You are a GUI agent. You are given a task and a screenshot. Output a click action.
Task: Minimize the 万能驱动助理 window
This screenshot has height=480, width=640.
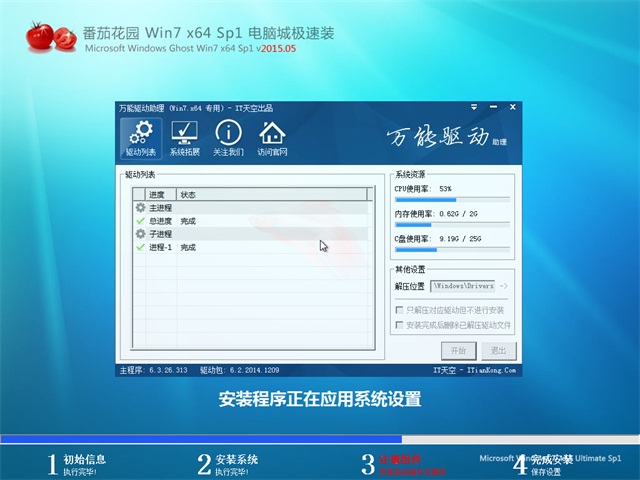(493, 107)
